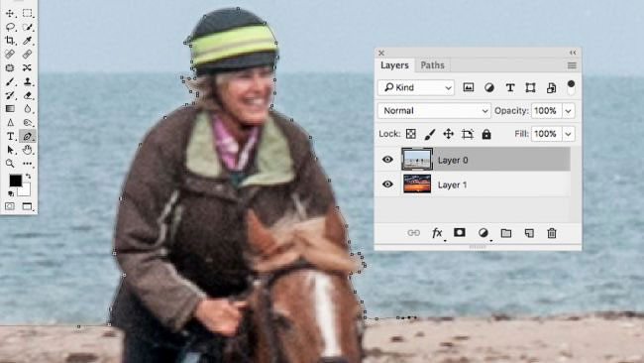Toggle filter for smart objects
This screenshot has height=363, width=644.
pos(551,87)
